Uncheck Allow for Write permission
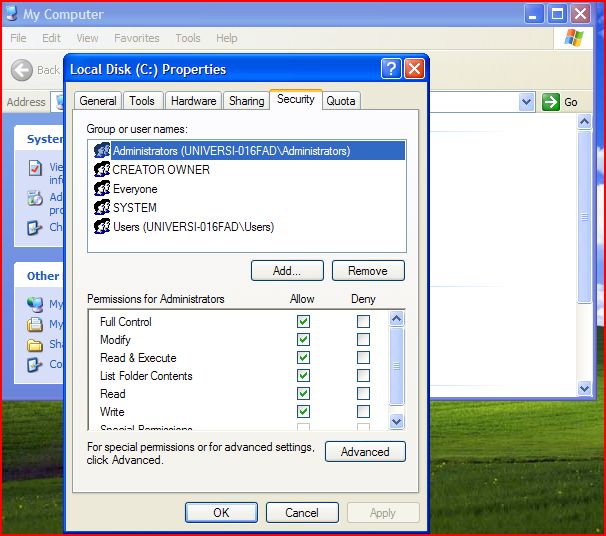This screenshot has height=536, width=606. [x=303, y=412]
